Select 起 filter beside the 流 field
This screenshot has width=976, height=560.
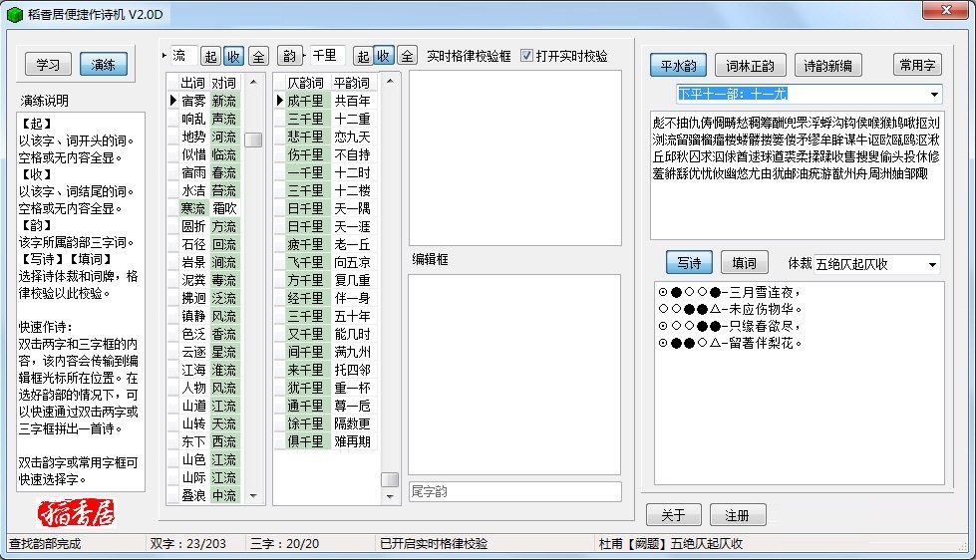tap(210, 57)
